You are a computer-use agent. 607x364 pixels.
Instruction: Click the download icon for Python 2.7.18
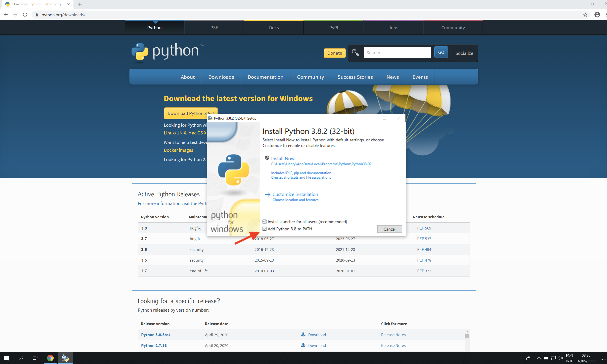pyautogui.click(x=303, y=345)
